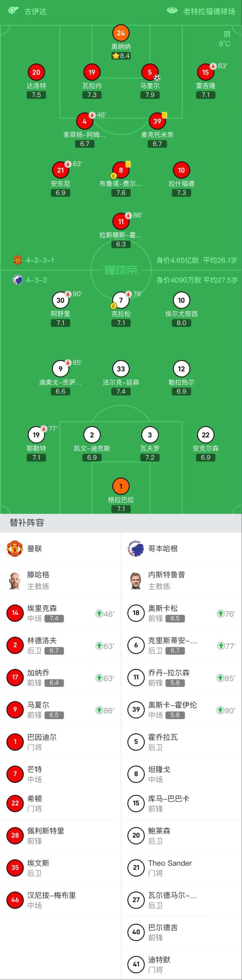
Task: Click the referee whistle icon beside 古伊达
Action: coord(13,10)
